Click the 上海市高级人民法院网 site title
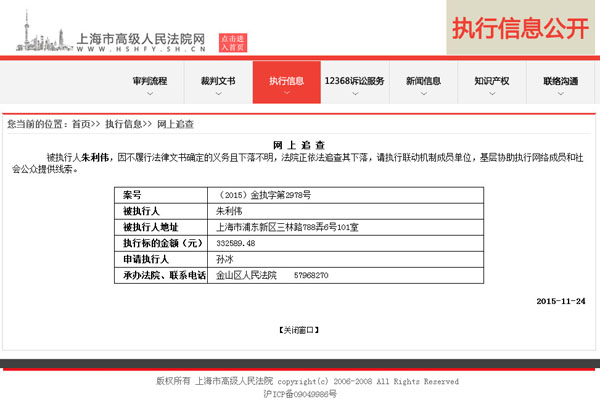The height and width of the screenshot is (407, 600). pos(141,39)
